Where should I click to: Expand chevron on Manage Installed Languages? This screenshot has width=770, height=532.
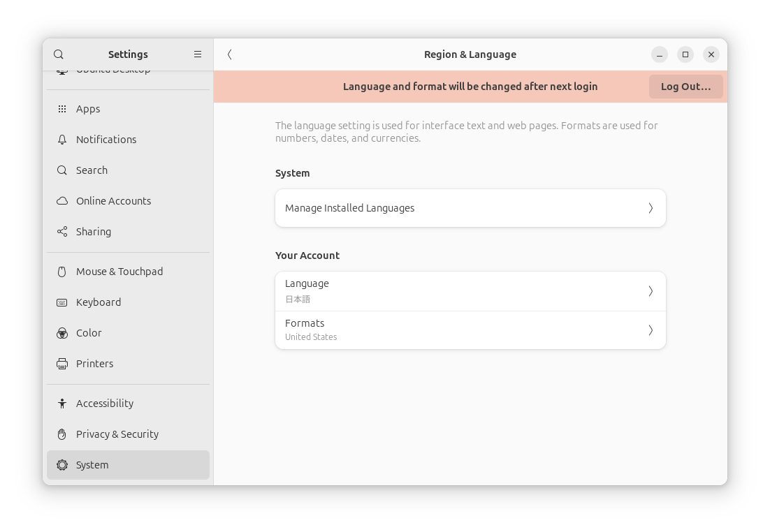[x=651, y=208]
